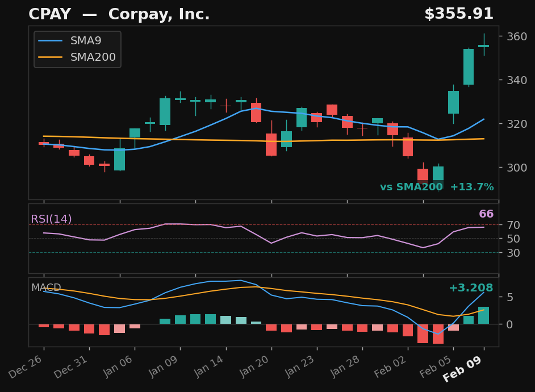Click the blue SMA9 legend line sample
This screenshot has width=535, height=392.
50,40
